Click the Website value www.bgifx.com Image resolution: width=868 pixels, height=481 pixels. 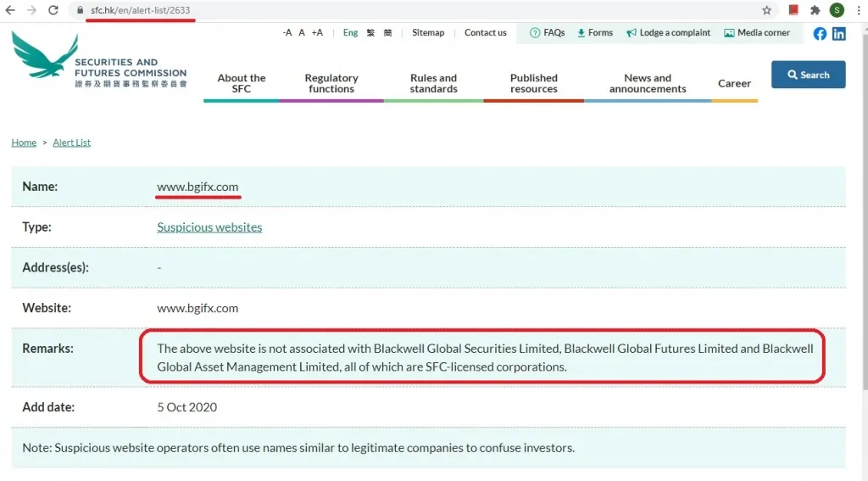point(198,308)
